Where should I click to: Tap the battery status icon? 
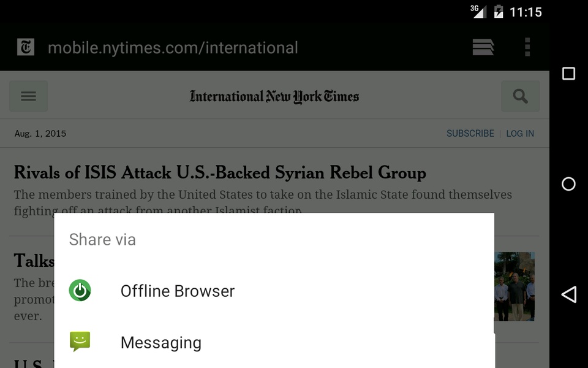pos(499,12)
